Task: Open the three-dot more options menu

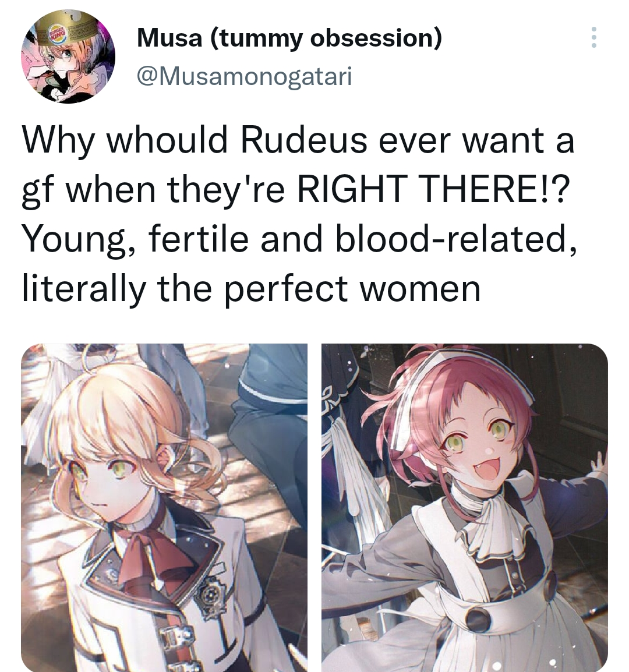Action: point(593,37)
